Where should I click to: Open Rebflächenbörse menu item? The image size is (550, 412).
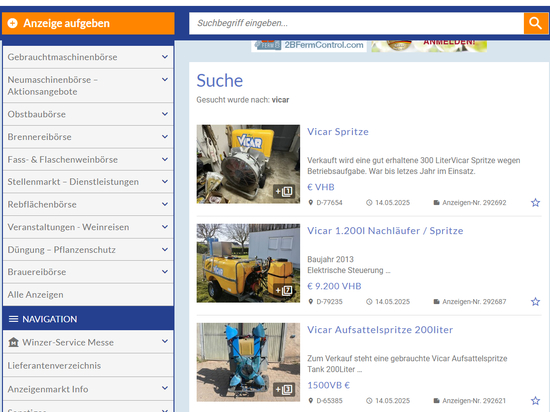pos(88,204)
